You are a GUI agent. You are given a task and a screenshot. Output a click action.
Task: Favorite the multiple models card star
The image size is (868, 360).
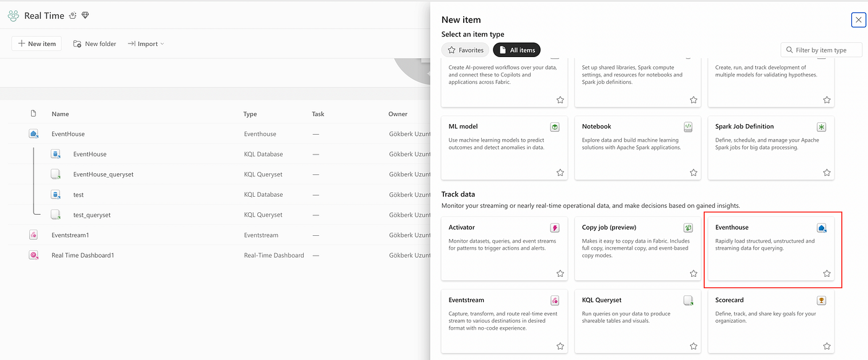[x=826, y=100]
